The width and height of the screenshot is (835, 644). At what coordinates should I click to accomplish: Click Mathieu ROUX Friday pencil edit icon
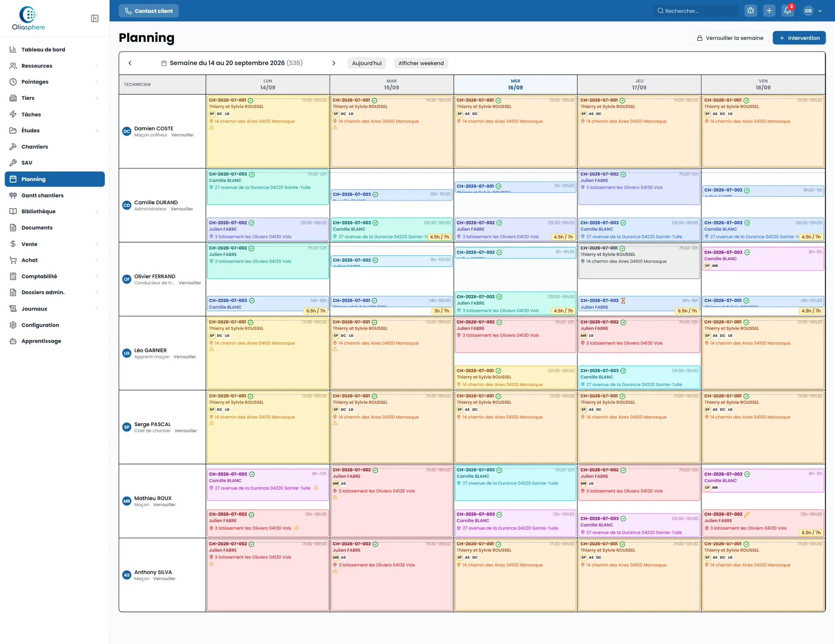(747, 514)
